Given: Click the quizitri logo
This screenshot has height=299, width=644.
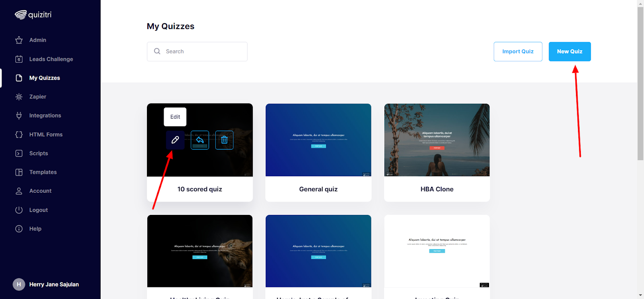Looking at the screenshot, I should click(x=33, y=15).
